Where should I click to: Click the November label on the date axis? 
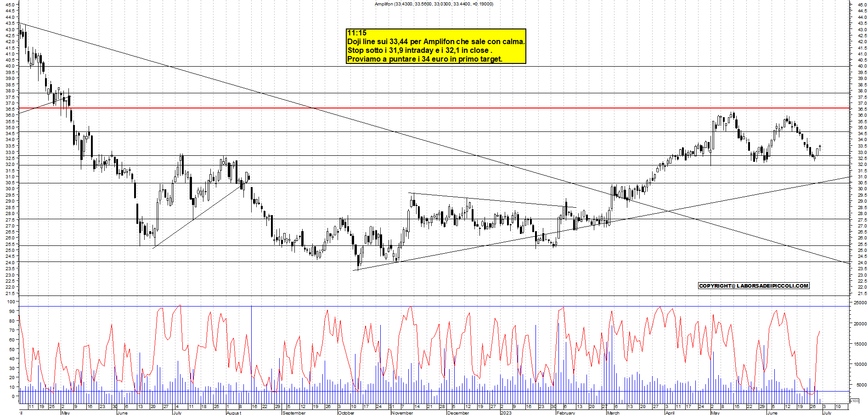click(x=402, y=413)
